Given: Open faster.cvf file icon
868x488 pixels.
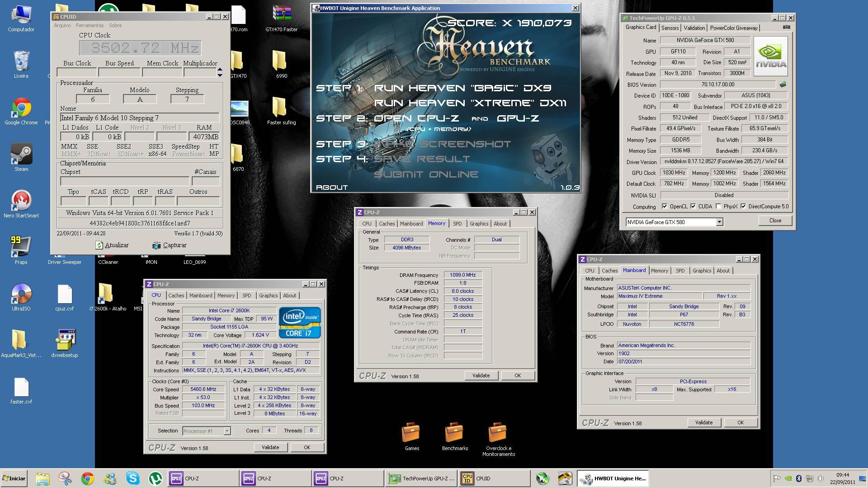Looking at the screenshot, I should tap(21, 390).
